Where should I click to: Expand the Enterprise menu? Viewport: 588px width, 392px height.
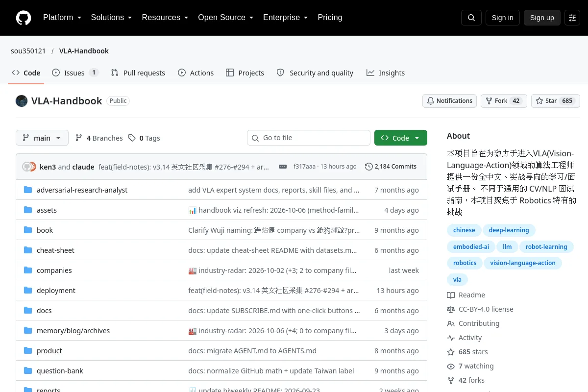(285, 18)
